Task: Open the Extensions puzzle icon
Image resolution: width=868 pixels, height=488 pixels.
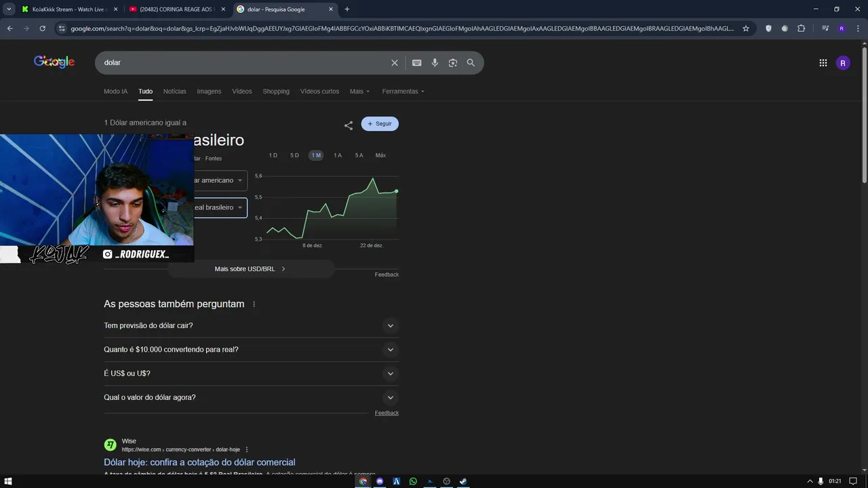Action: point(801,28)
